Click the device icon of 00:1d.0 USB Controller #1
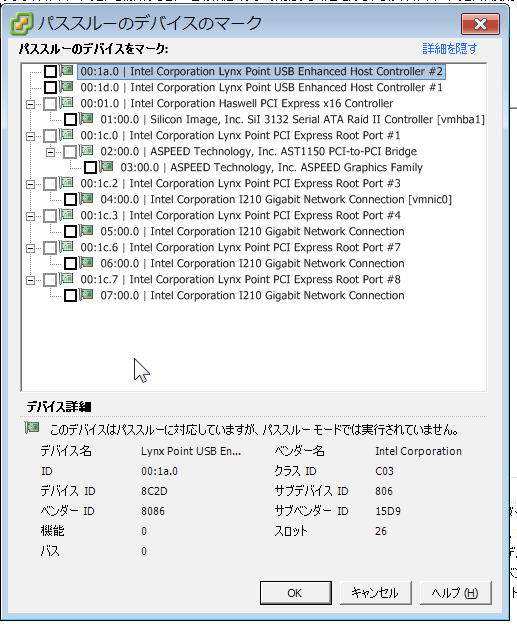Viewport: 517px width, 626px height. [x=67, y=87]
